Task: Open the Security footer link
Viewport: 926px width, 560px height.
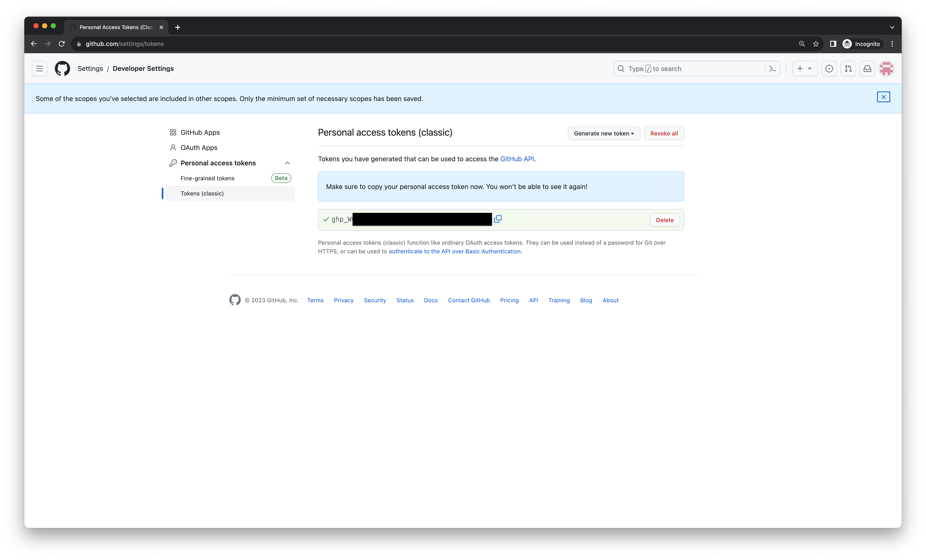Action: (375, 300)
